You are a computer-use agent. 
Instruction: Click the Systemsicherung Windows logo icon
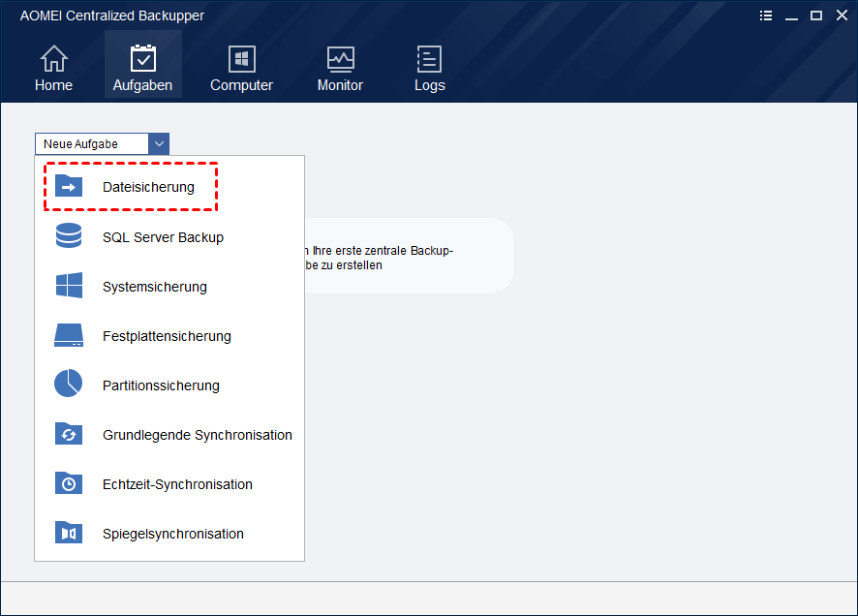pyautogui.click(x=69, y=285)
